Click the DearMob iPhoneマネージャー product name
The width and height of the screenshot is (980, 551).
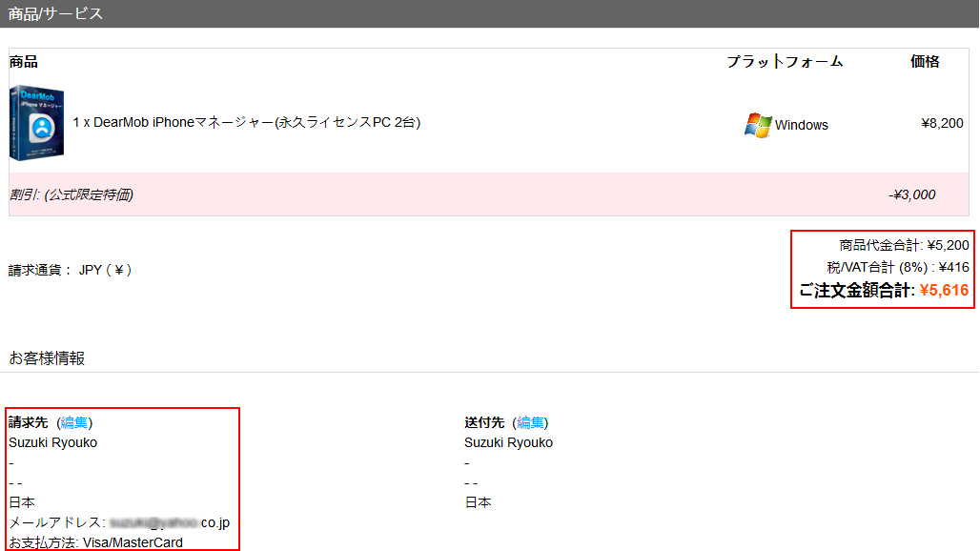[x=247, y=122]
